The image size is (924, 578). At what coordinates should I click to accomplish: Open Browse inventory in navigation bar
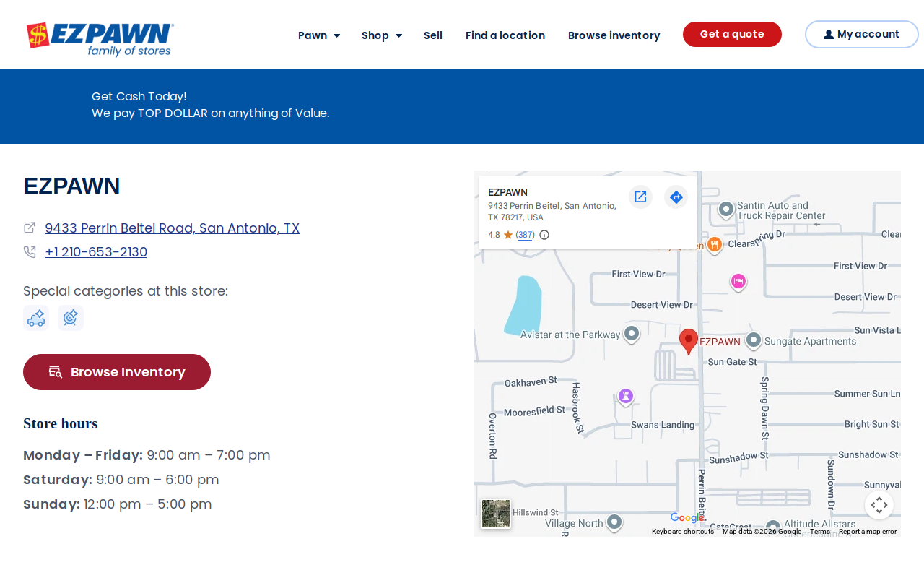(x=614, y=35)
